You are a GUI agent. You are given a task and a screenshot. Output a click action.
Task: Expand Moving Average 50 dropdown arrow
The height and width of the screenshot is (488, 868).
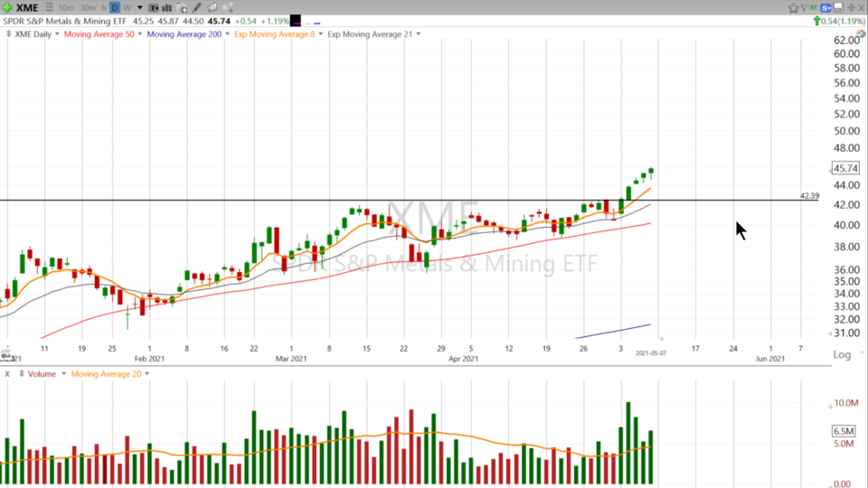(x=139, y=33)
